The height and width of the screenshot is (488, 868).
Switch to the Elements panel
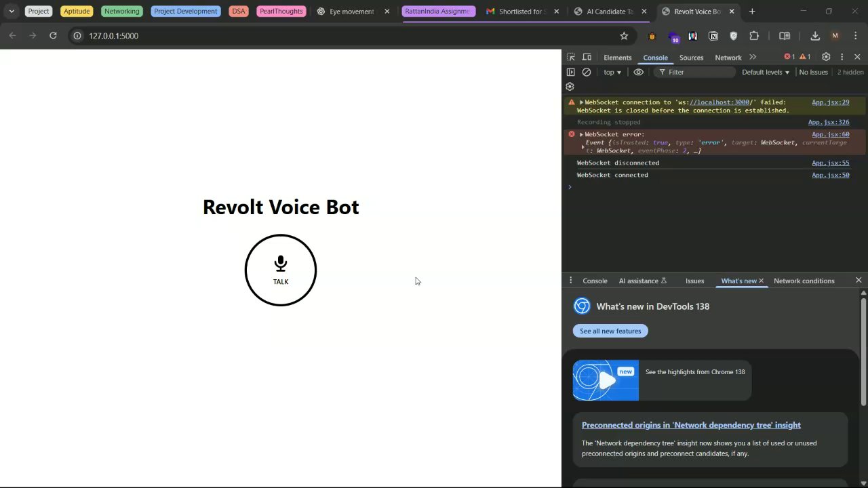point(617,58)
